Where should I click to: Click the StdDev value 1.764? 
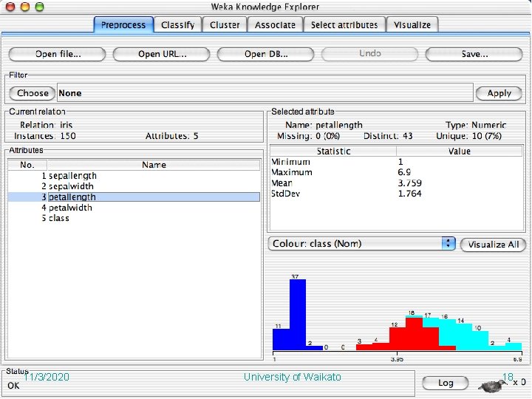pos(409,194)
